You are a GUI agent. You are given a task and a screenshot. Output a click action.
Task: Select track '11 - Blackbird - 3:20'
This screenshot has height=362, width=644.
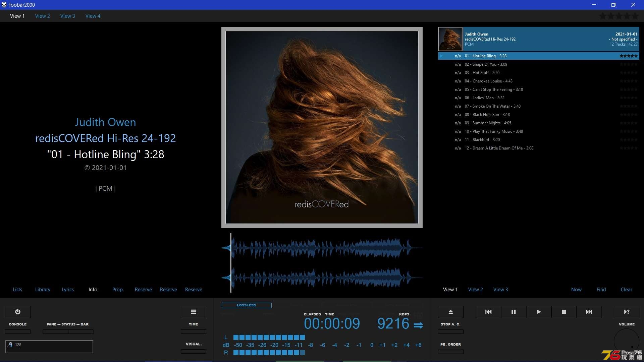click(539, 140)
